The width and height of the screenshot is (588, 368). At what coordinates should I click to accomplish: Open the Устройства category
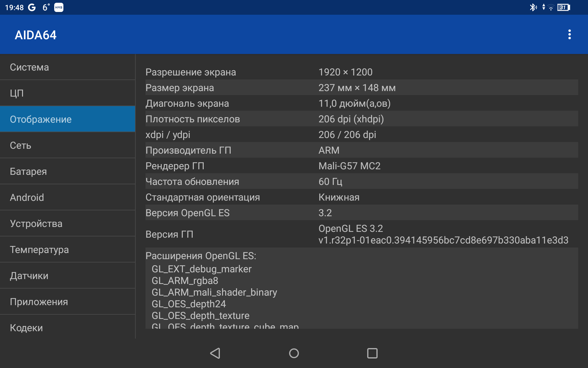coord(67,224)
